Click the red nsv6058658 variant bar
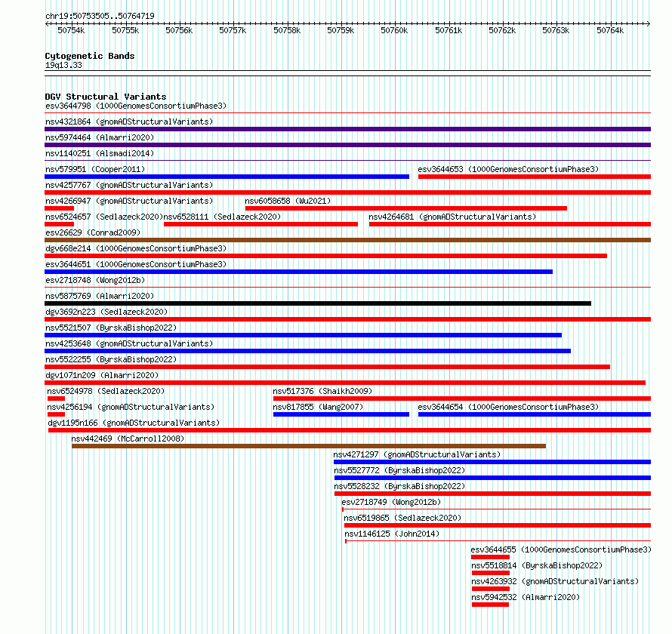The image size is (672, 634). 406,208
